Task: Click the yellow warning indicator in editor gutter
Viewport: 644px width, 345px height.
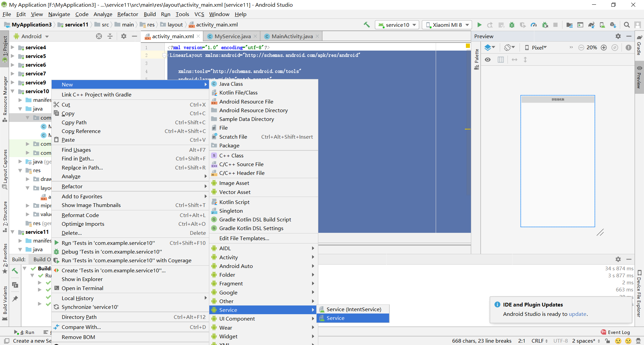Action: pos(468,46)
